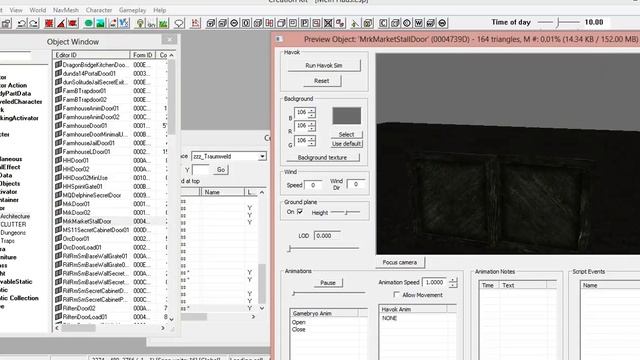Click the undo arrow toolbar icon
The height and width of the screenshot is (360, 640).
coord(22,23)
